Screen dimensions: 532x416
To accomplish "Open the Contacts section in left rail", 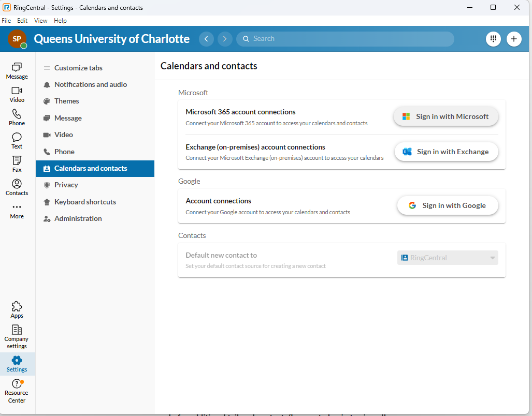I will [17, 187].
